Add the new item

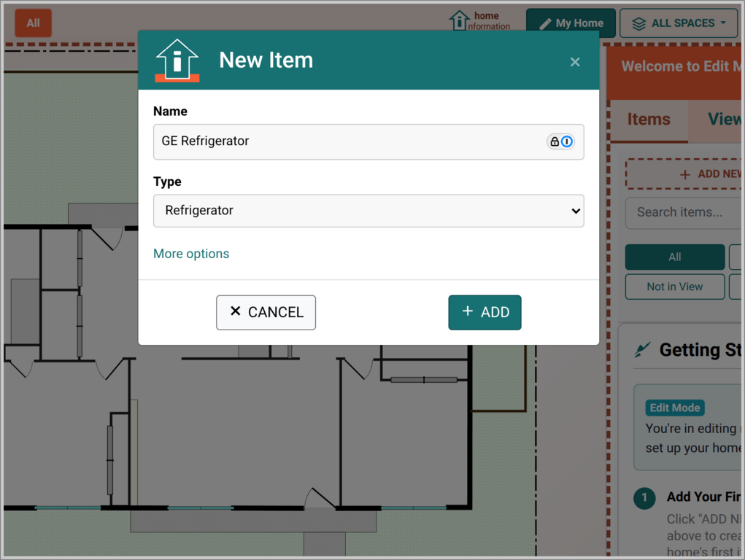[485, 312]
